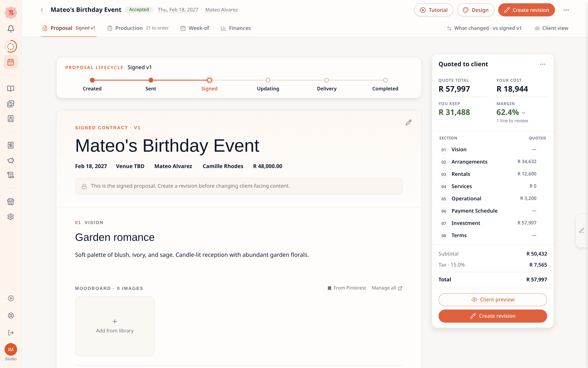Click the Updating lifecycle step marker
Screen dimensions: 588x368
pos(268,80)
